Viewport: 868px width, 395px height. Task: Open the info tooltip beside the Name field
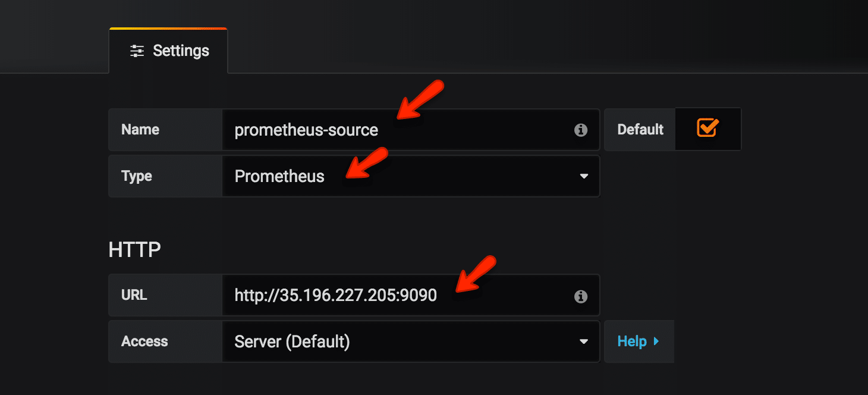click(582, 129)
